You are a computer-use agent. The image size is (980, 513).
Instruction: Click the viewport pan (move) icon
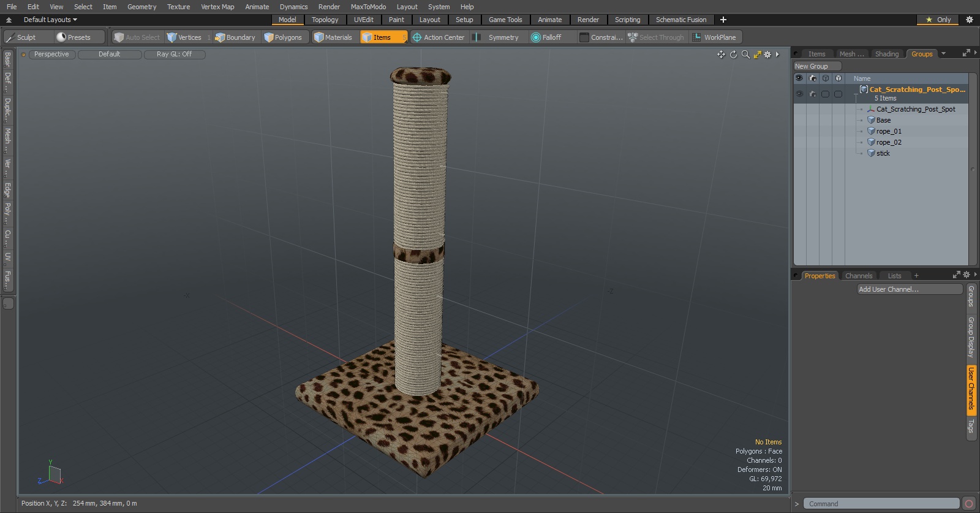(x=721, y=55)
